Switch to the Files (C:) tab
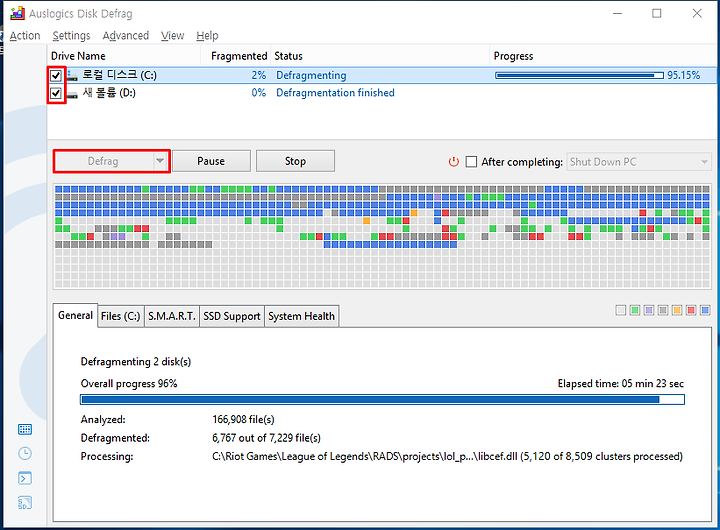Image resolution: width=720 pixels, height=530 pixels. [x=121, y=316]
